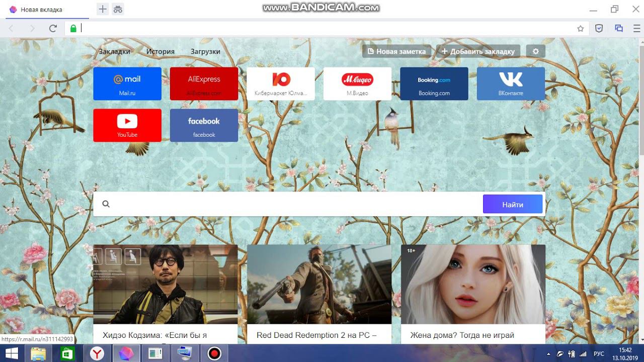Open the Хидэо Кодзима news headline

(x=155, y=335)
